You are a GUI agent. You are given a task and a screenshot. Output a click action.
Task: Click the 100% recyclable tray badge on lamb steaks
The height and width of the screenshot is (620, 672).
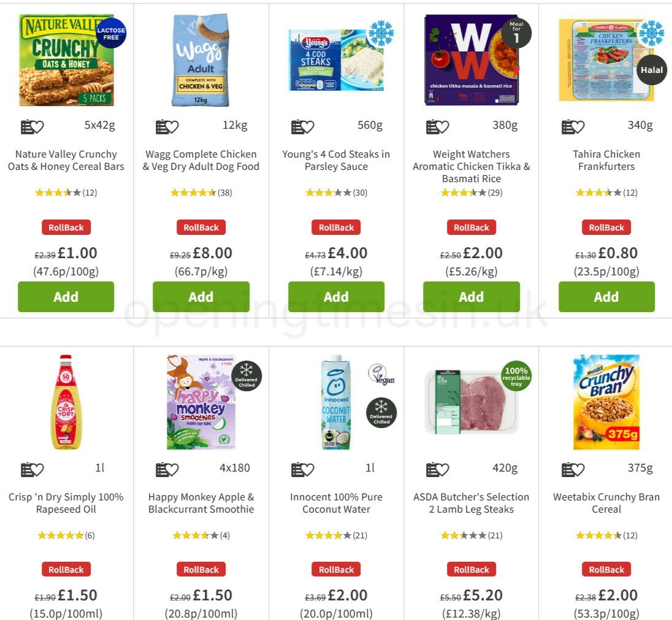point(515,377)
